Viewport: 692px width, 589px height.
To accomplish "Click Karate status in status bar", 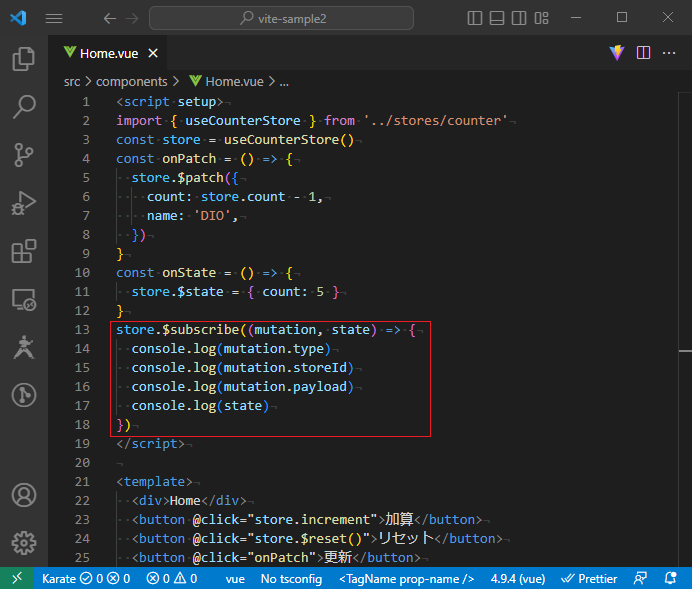I will [86, 578].
